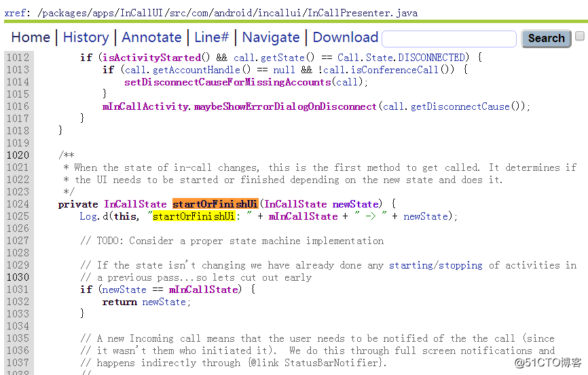Jump to line number 1024

point(18,204)
